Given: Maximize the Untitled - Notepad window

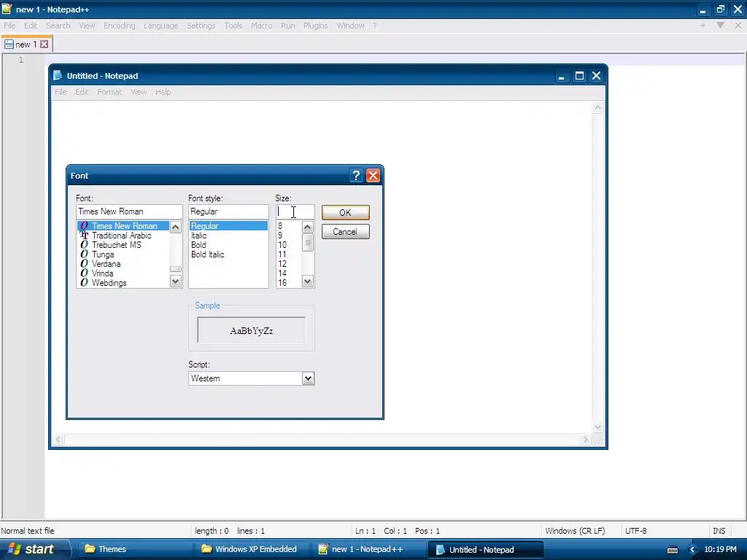Looking at the screenshot, I should click(x=579, y=76).
